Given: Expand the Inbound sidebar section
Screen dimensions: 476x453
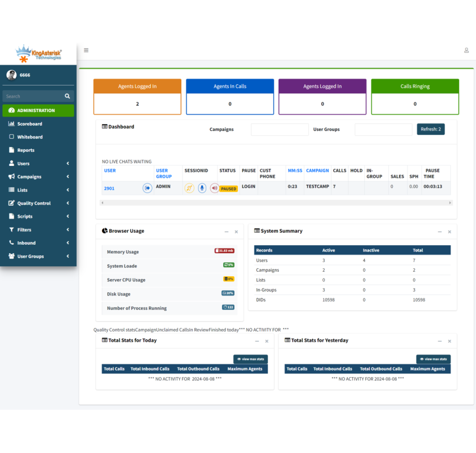Looking at the screenshot, I should click(x=23, y=242).
